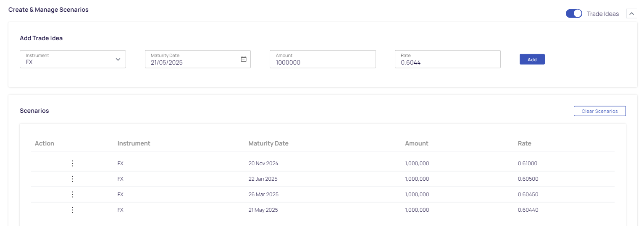Click the Clear Scenarios button
644x226 pixels.
point(599,111)
